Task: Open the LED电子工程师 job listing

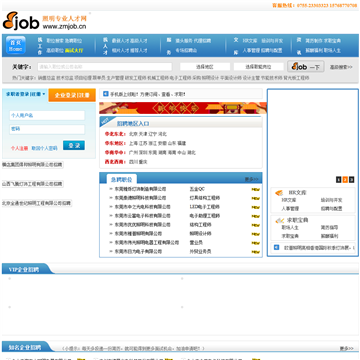Action: click(x=204, y=207)
